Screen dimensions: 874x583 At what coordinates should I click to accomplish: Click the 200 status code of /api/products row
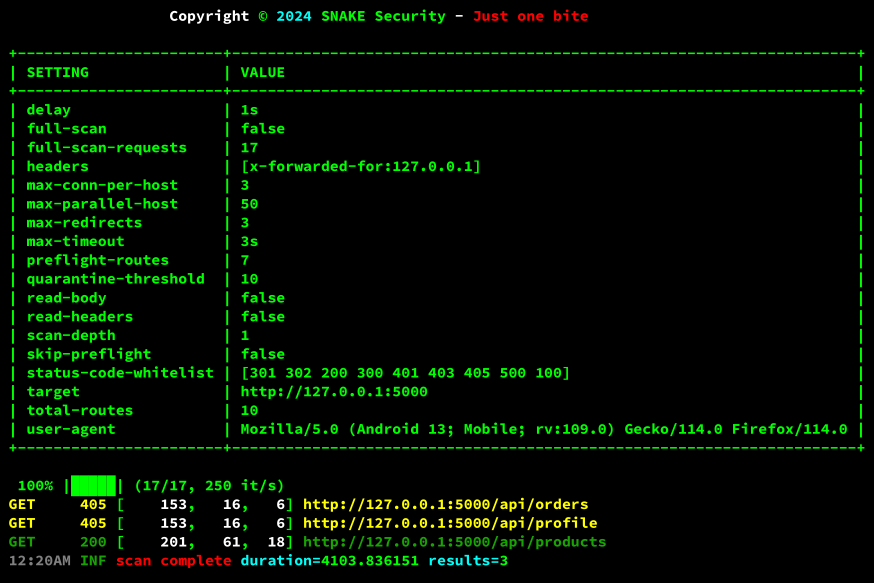click(93, 542)
